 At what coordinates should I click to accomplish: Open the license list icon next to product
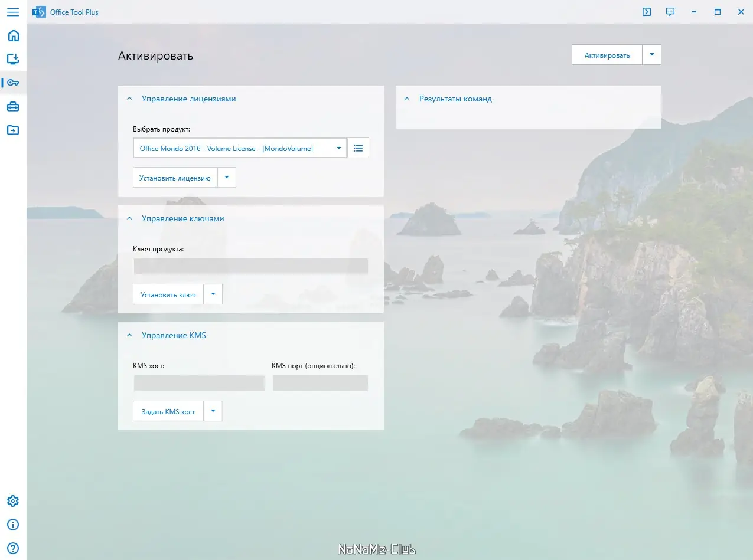tap(358, 148)
